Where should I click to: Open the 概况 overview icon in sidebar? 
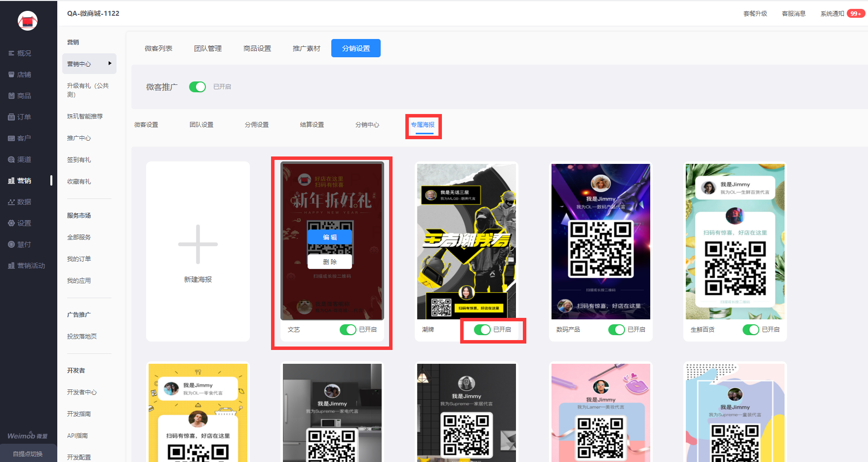point(11,53)
